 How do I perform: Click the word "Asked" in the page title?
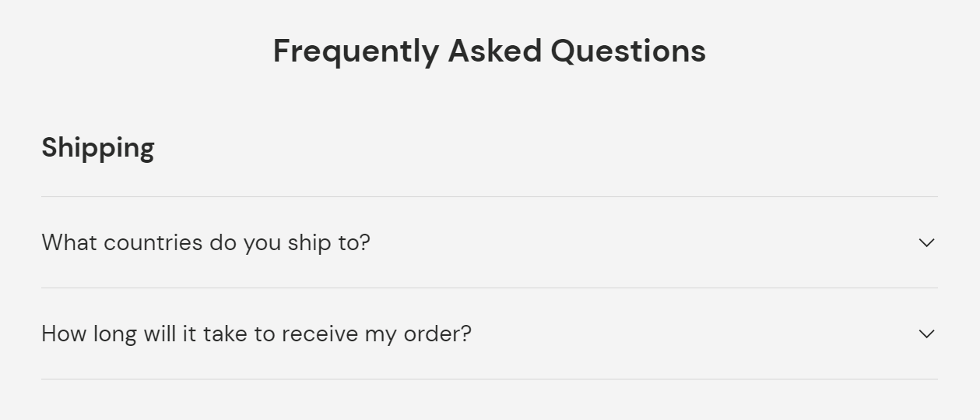pyautogui.click(x=494, y=51)
